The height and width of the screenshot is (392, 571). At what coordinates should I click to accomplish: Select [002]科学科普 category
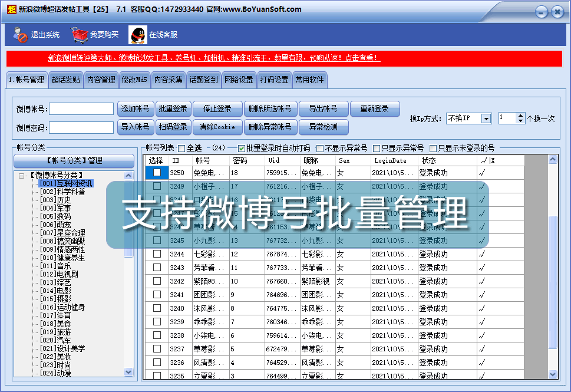(62, 192)
